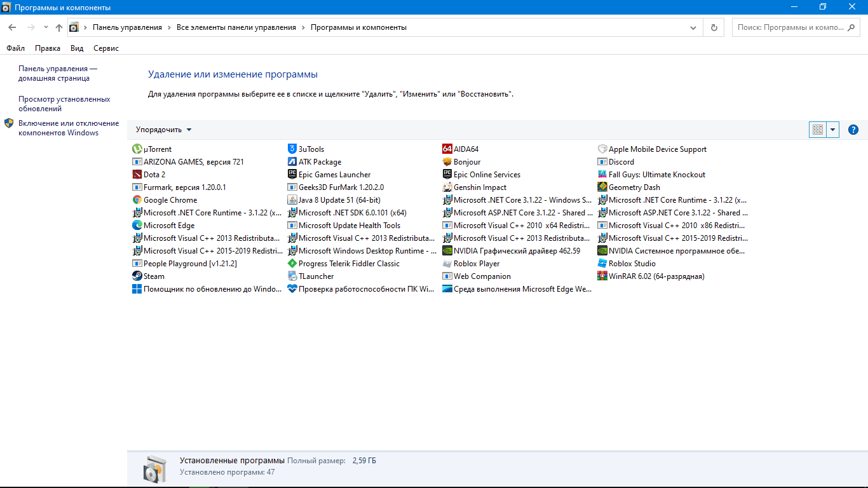Open the help question mark button
The height and width of the screenshot is (488, 868).
853,130
